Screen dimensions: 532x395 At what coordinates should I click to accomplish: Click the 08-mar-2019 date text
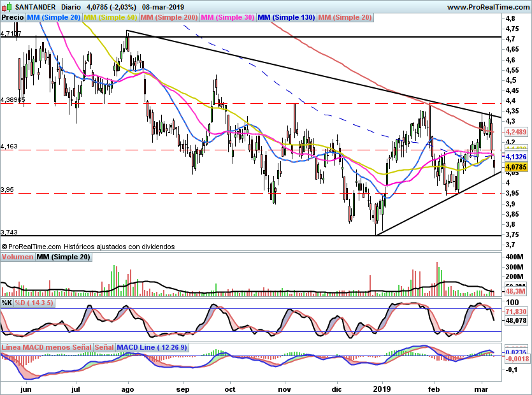163,7
